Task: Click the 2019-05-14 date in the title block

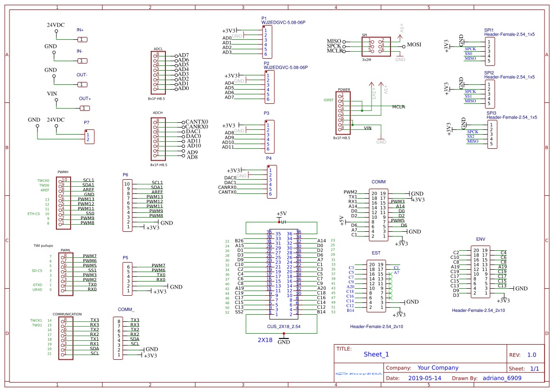Action: 424,378
